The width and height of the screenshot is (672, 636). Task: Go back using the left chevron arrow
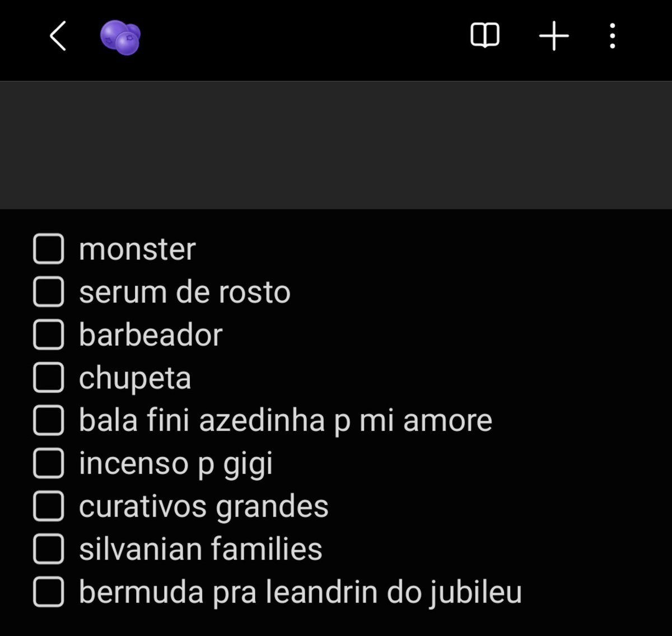58,36
